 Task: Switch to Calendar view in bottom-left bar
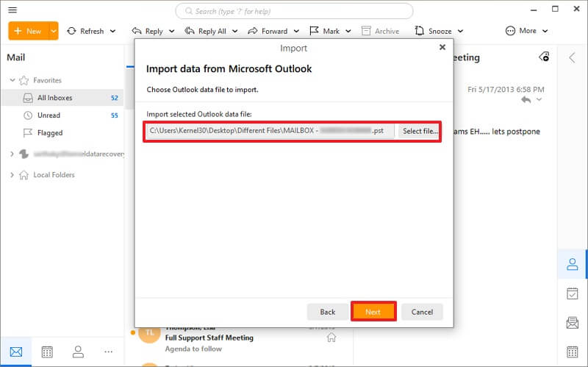(47, 352)
